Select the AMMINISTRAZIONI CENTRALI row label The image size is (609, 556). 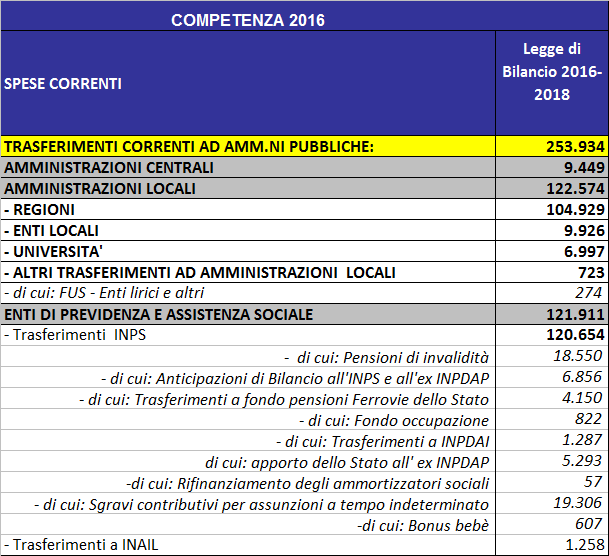coord(109,167)
